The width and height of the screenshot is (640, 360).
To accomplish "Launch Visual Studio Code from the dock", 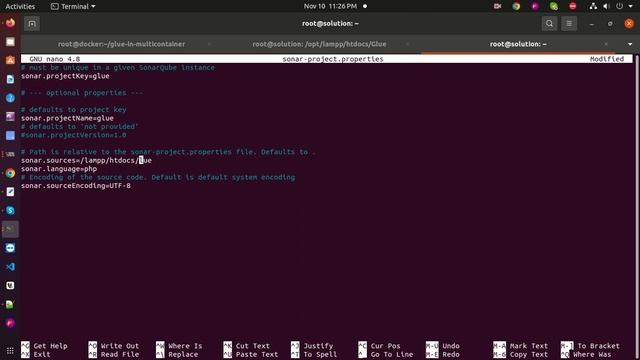I will pos(10,267).
